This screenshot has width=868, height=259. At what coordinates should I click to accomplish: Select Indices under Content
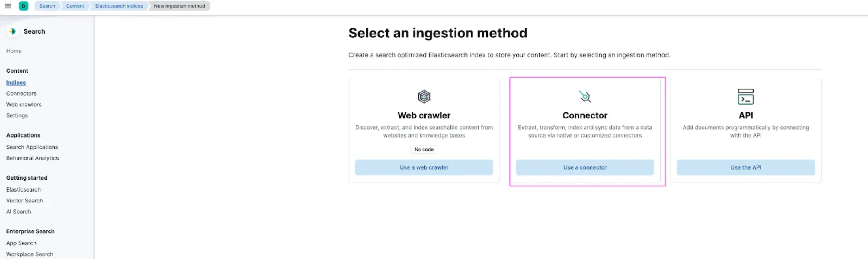pyautogui.click(x=15, y=82)
